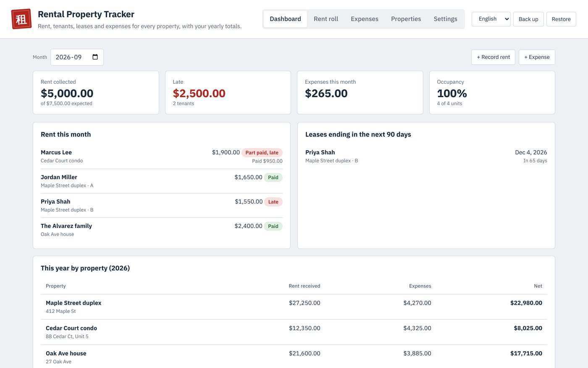The width and height of the screenshot is (588, 368).
Task: Click the Expenses this month $265.00 value
Action: click(x=326, y=93)
